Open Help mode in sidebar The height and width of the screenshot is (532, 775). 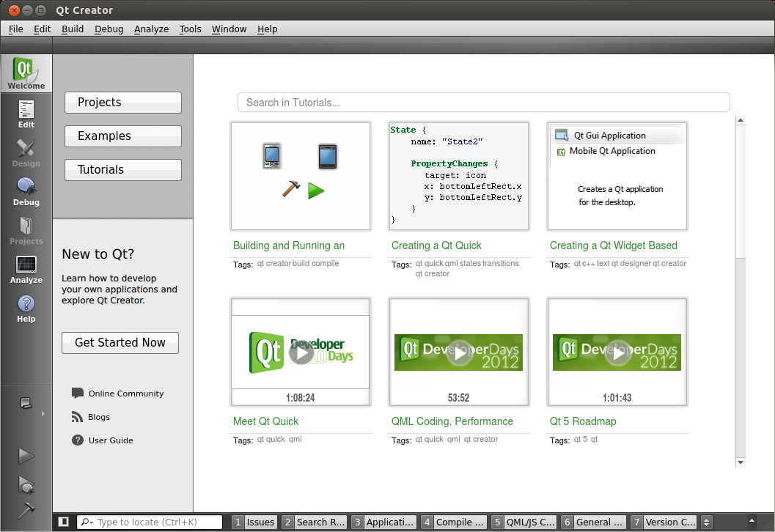coord(26,309)
